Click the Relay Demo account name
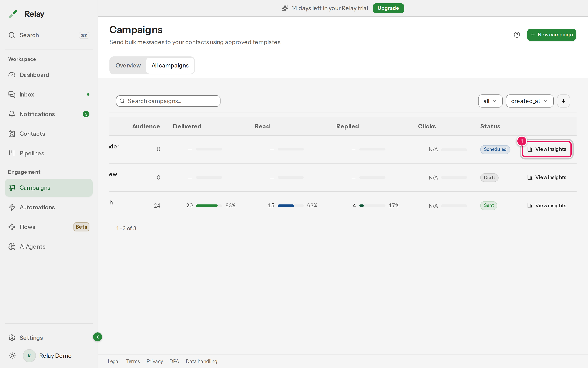588x368 pixels. point(55,356)
